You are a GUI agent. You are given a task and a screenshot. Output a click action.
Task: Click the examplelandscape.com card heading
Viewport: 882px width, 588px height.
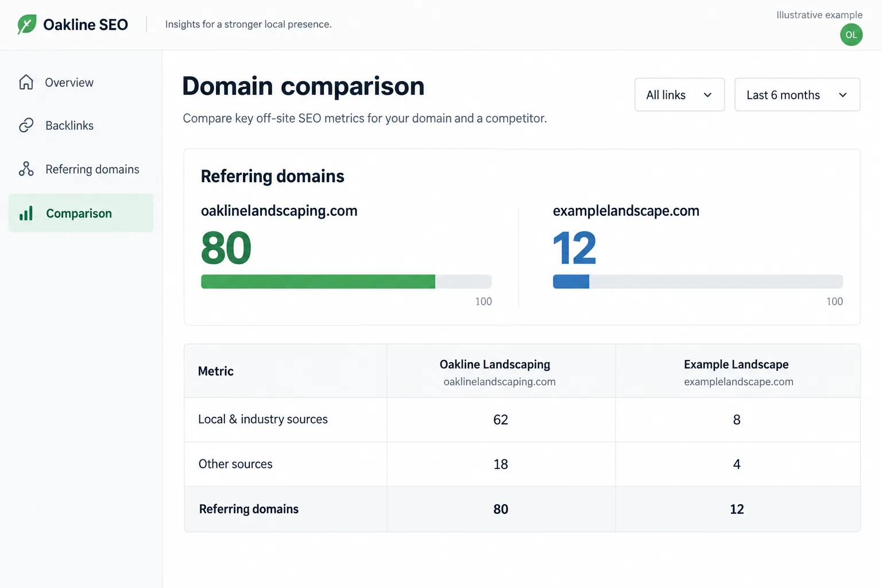pyautogui.click(x=626, y=211)
